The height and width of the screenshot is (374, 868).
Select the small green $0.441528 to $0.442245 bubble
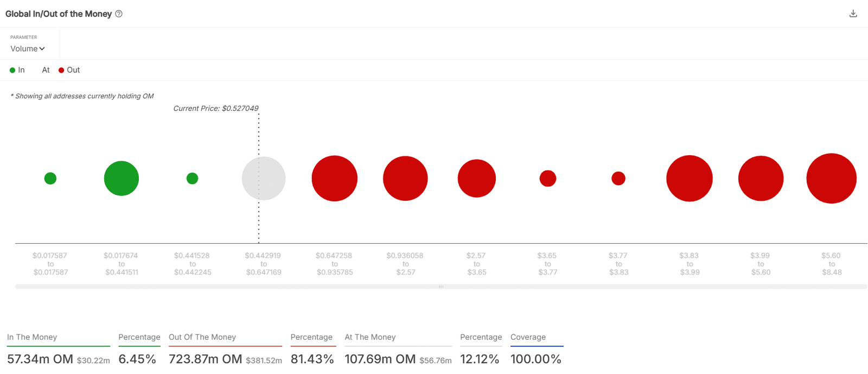pyautogui.click(x=192, y=178)
